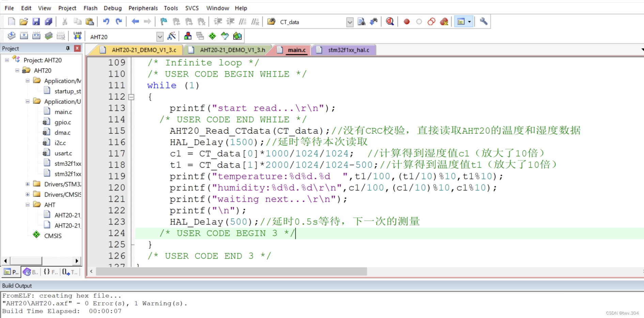Screen dimensions: 644x318
Task: Comment out selection icon
Action: 243,22
